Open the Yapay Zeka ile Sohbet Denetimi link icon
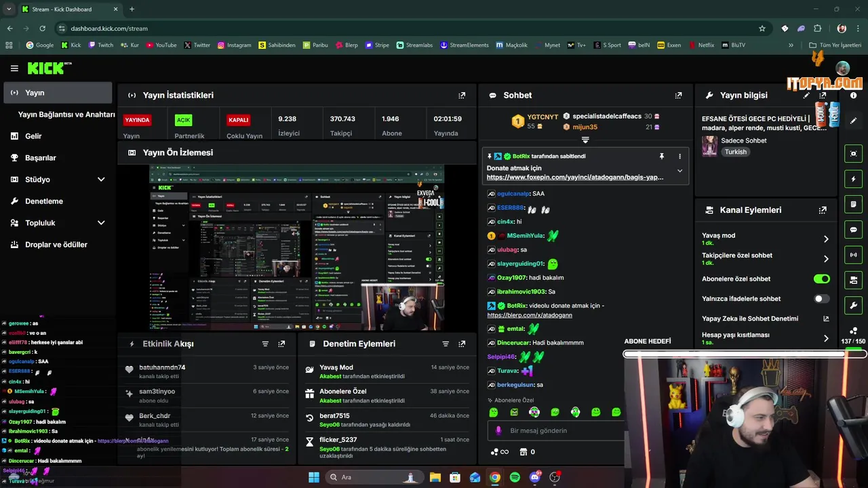Screen dimensions: 868x488 826,319
